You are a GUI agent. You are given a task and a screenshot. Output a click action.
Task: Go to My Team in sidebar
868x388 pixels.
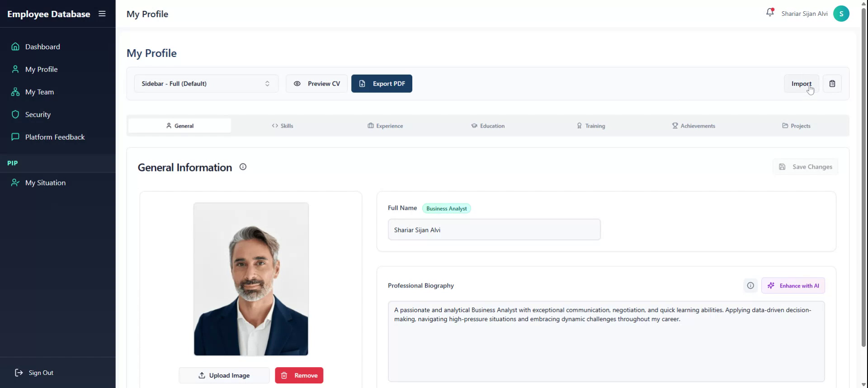pyautogui.click(x=39, y=92)
